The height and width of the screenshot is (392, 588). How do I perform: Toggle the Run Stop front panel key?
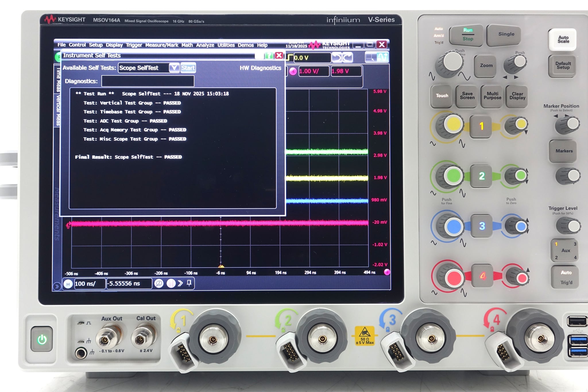click(x=466, y=35)
